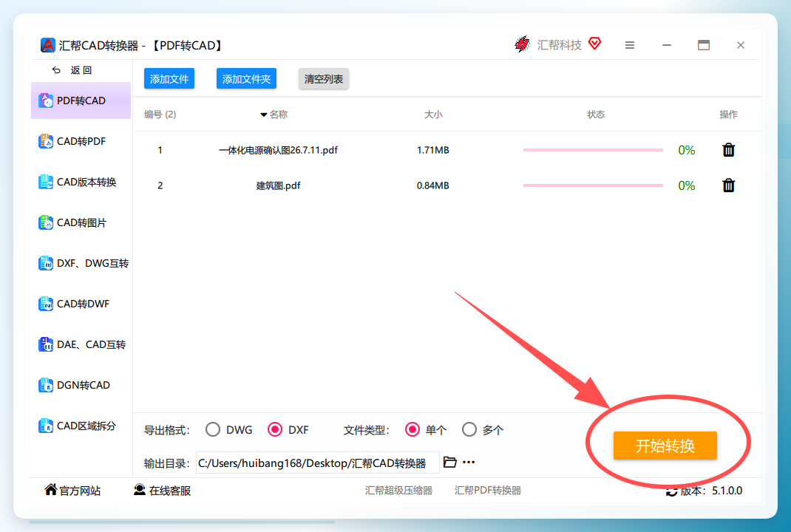Click the red diamond VIP icon
Screen dimensions: 791x532
595,44
